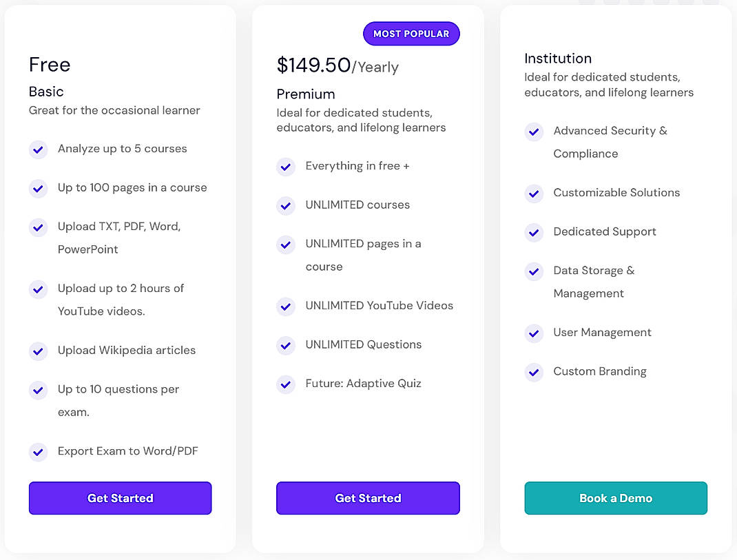Click the checkmark next to Dedicated Support
Screen dimensions: 737x560
pos(534,233)
